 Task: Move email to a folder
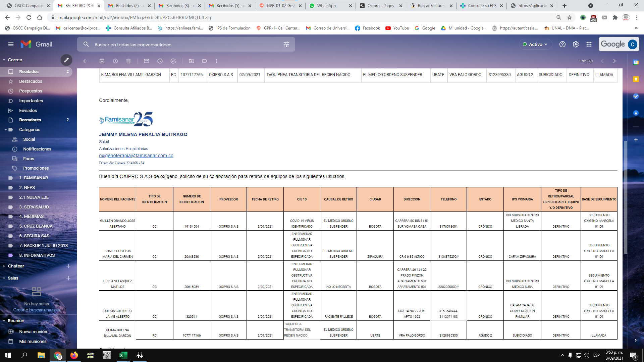(192, 61)
